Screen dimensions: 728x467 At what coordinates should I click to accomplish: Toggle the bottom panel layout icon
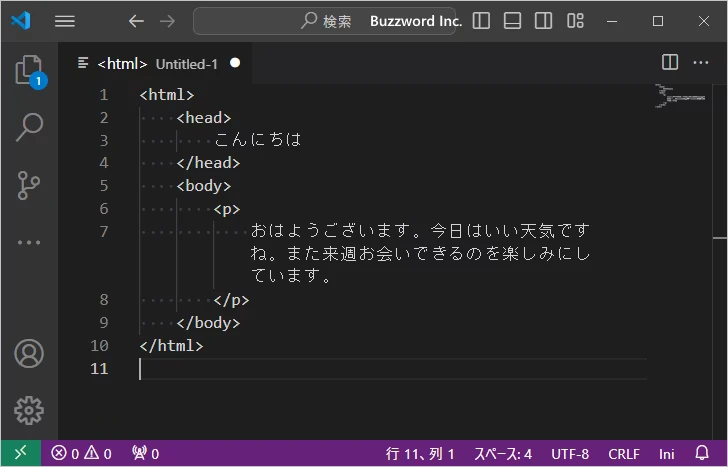[x=512, y=21]
